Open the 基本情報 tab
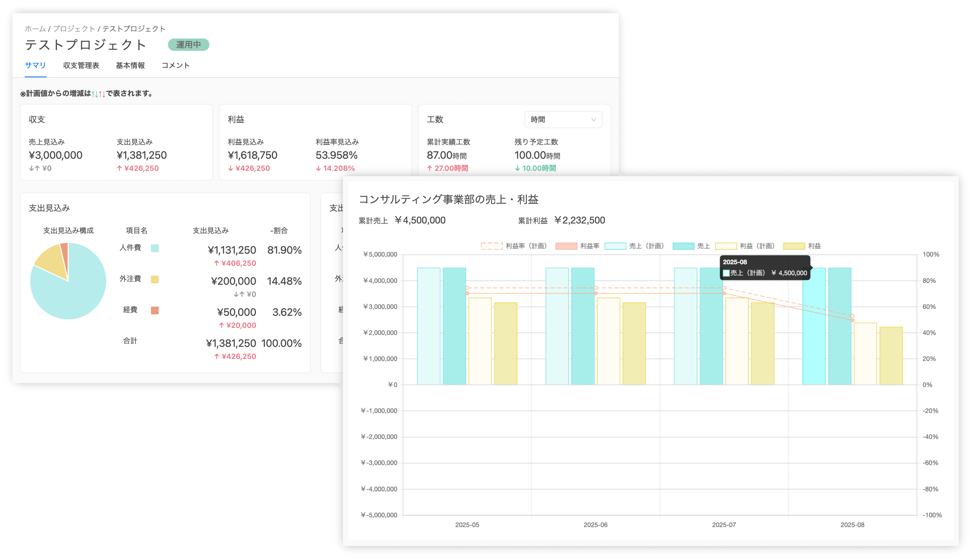The height and width of the screenshot is (560, 973). (130, 65)
